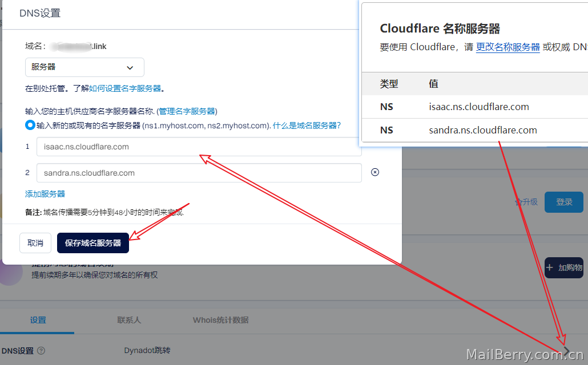Remove name server 2 with the circled X

coord(375,172)
